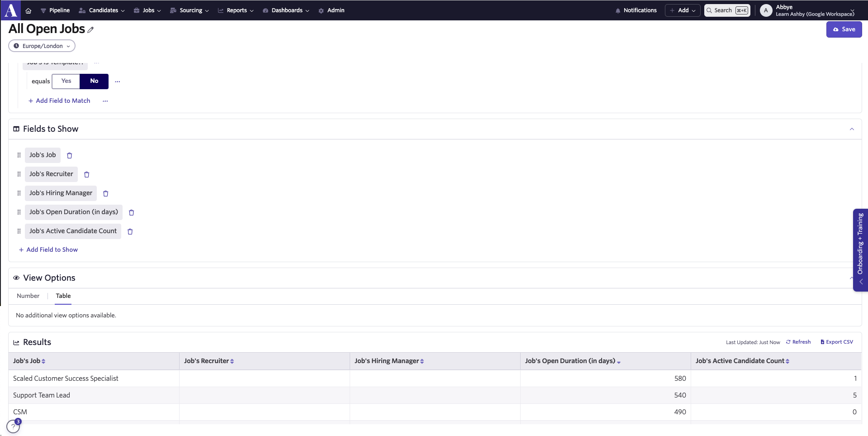Remove the Job's Recruiter field
This screenshot has height=436, width=868.
pyautogui.click(x=87, y=174)
